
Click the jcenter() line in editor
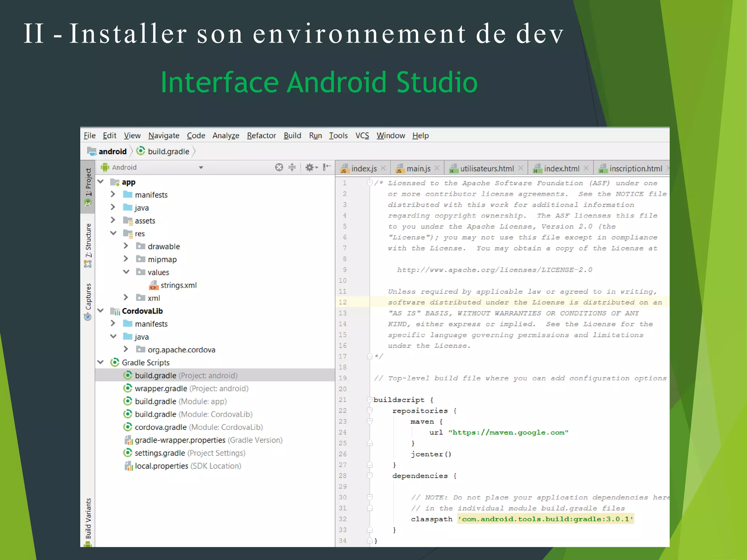click(431, 454)
